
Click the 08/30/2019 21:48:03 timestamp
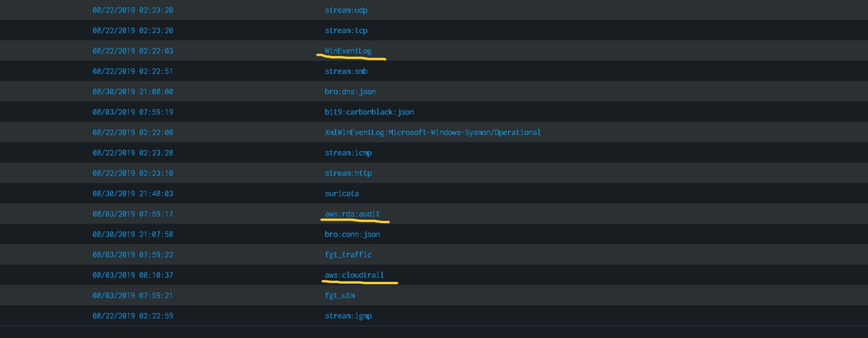click(x=133, y=194)
